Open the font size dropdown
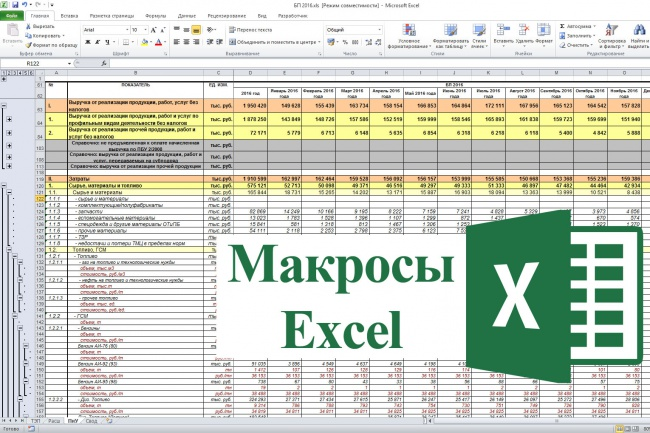 click(x=136, y=31)
